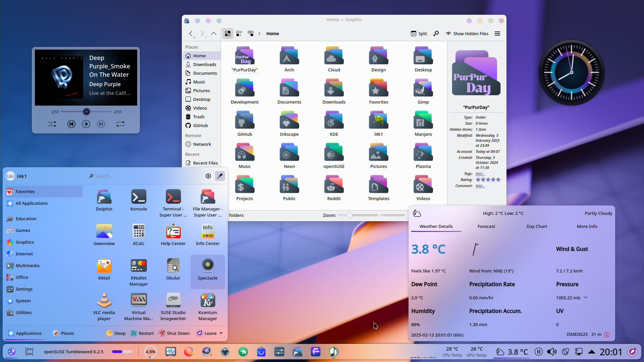This screenshot has height=362, width=644.
Task: Adjust Dolphin zoom slider
Action: (x=358, y=216)
